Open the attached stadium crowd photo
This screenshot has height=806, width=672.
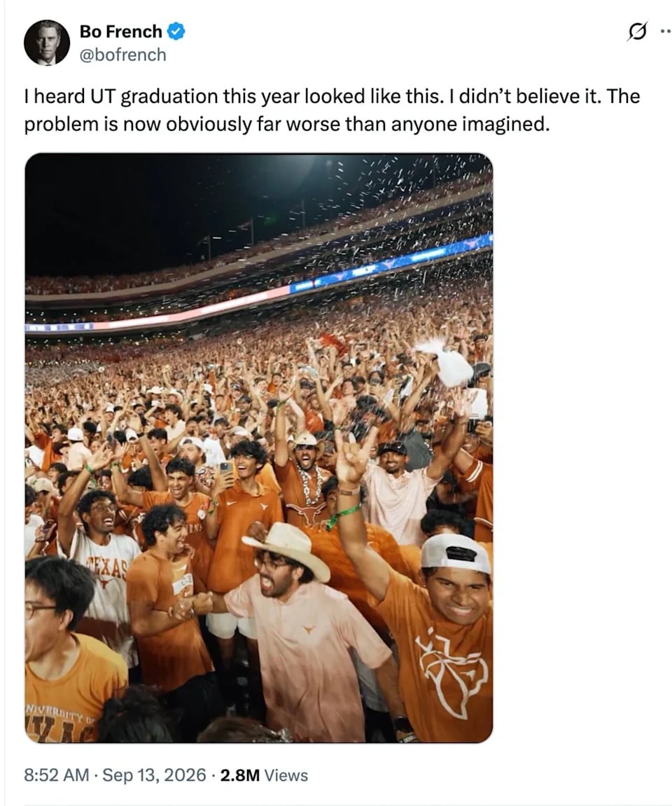259,447
